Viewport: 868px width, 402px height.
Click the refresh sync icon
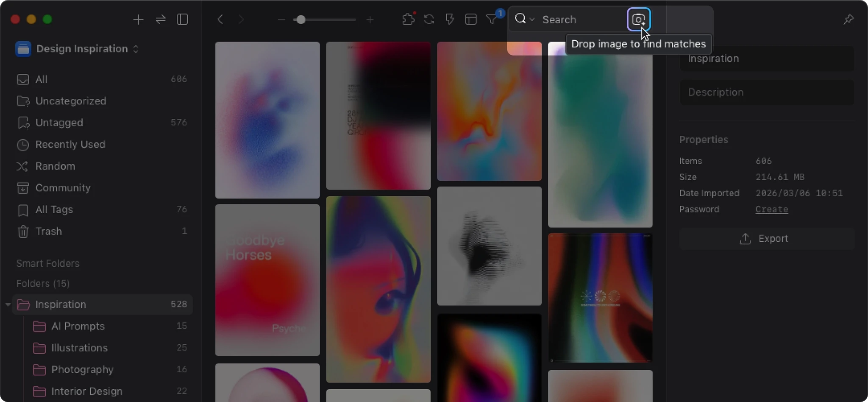tap(429, 20)
